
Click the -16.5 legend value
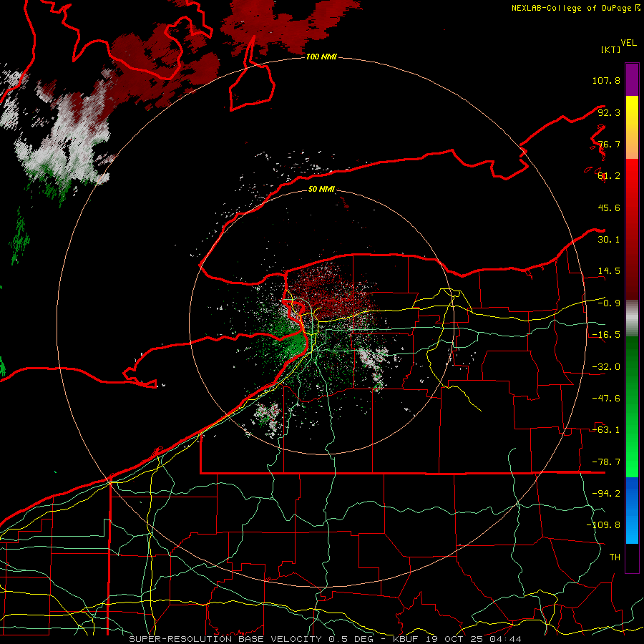coord(606,335)
